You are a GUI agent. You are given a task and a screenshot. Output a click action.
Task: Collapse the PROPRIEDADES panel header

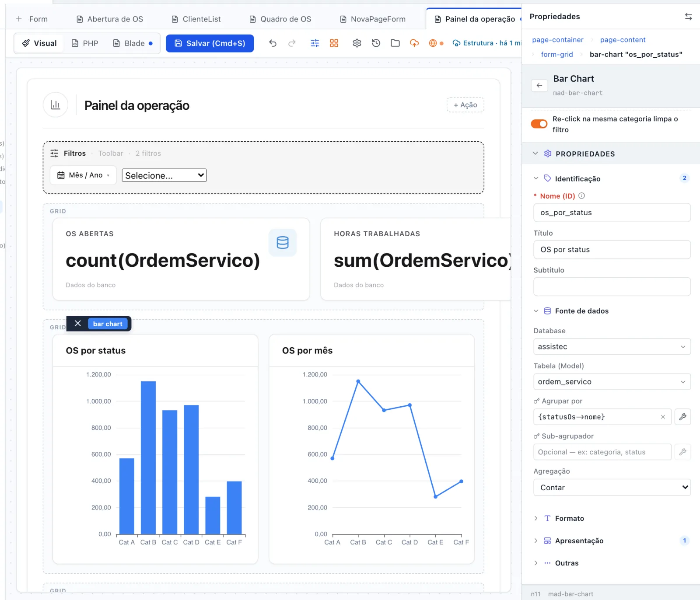click(611, 153)
